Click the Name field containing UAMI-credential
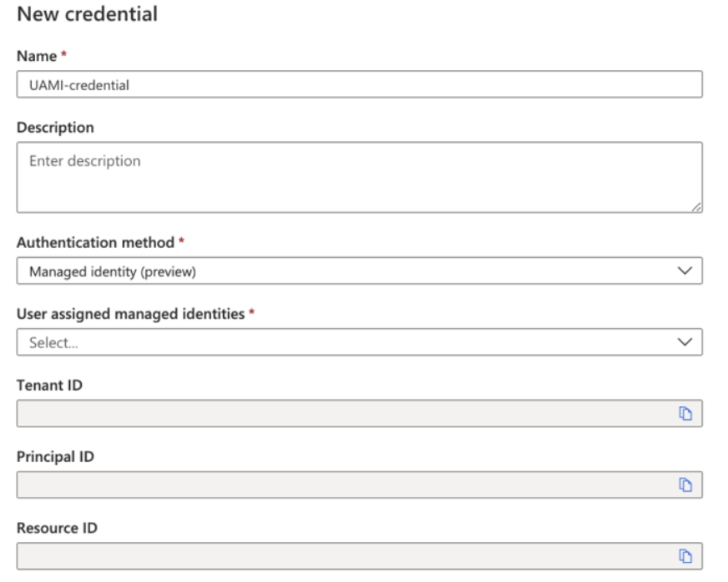The image size is (728, 582). coord(359,84)
